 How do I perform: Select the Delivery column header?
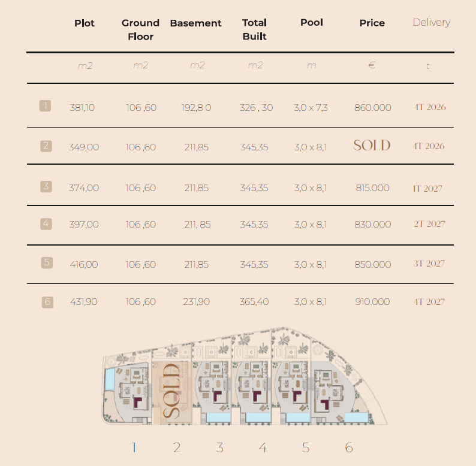(x=432, y=22)
